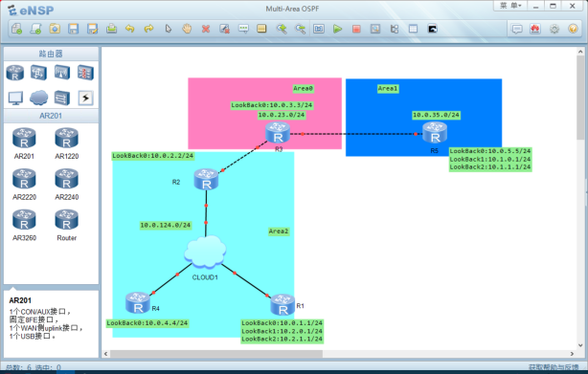The image size is (588, 374).
Task: Select the text note tool icon
Action: [243, 29]
